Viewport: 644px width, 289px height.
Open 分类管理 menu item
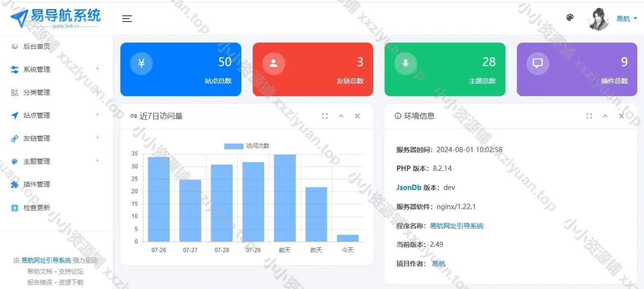(36, 92)
